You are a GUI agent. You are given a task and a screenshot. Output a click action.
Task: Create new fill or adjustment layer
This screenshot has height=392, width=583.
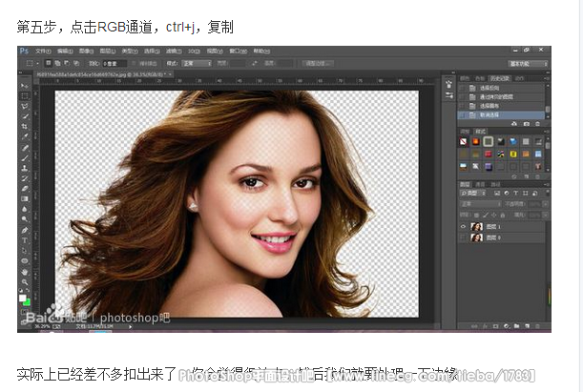[506, 326]
